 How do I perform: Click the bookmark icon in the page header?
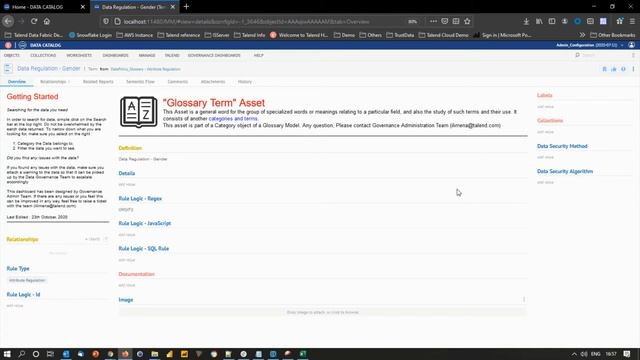[604, 69]
